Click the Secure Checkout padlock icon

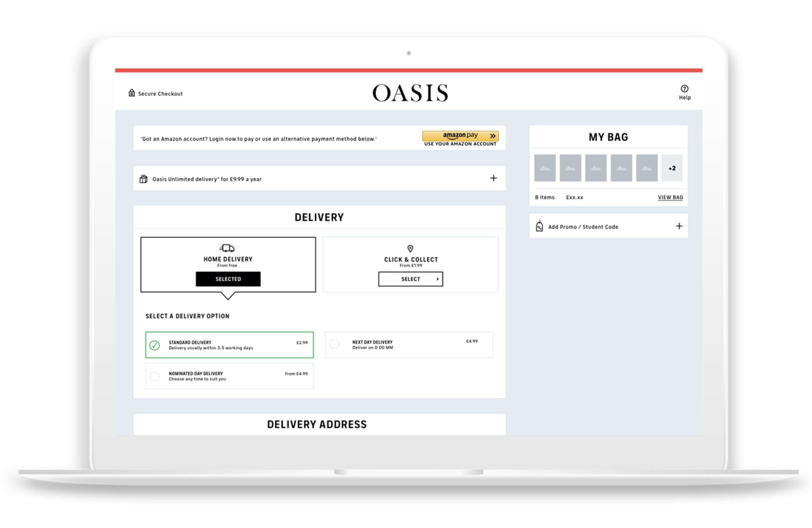[x=132, y=93]
